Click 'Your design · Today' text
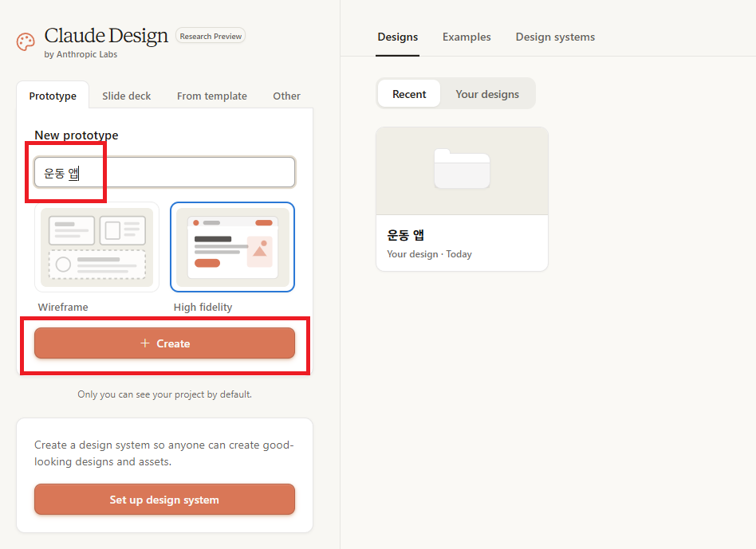The width and height of the screenshot is (756, 549). 429,254
